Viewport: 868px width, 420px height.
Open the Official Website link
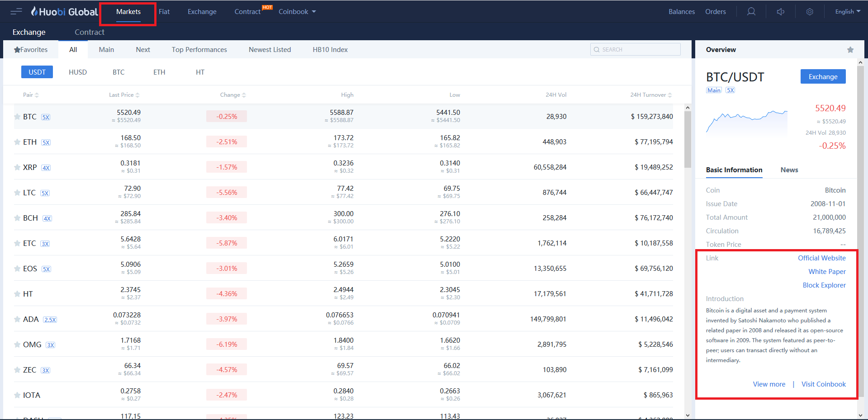822,258
